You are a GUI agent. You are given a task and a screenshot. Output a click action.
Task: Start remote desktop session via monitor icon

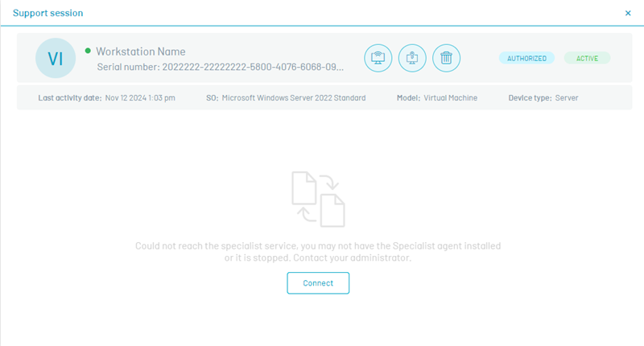(x=378, y=58)
